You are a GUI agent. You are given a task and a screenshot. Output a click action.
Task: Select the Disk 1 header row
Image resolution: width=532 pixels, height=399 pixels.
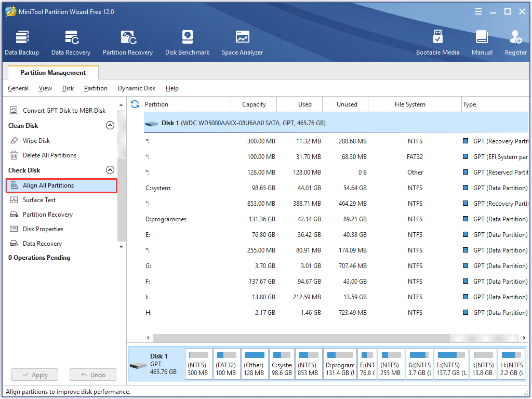(336, 123)
